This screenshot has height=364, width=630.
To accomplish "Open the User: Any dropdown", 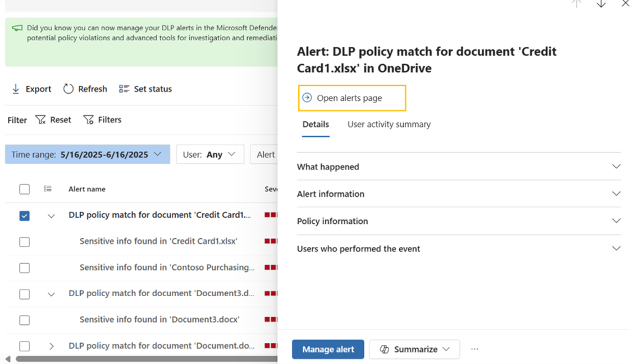I will (210, 154).
